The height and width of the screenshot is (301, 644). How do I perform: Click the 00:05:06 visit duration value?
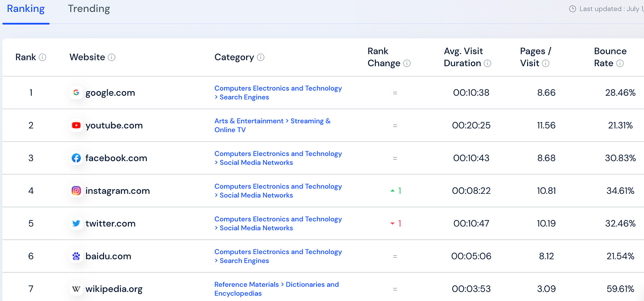(x=471, y=256)
